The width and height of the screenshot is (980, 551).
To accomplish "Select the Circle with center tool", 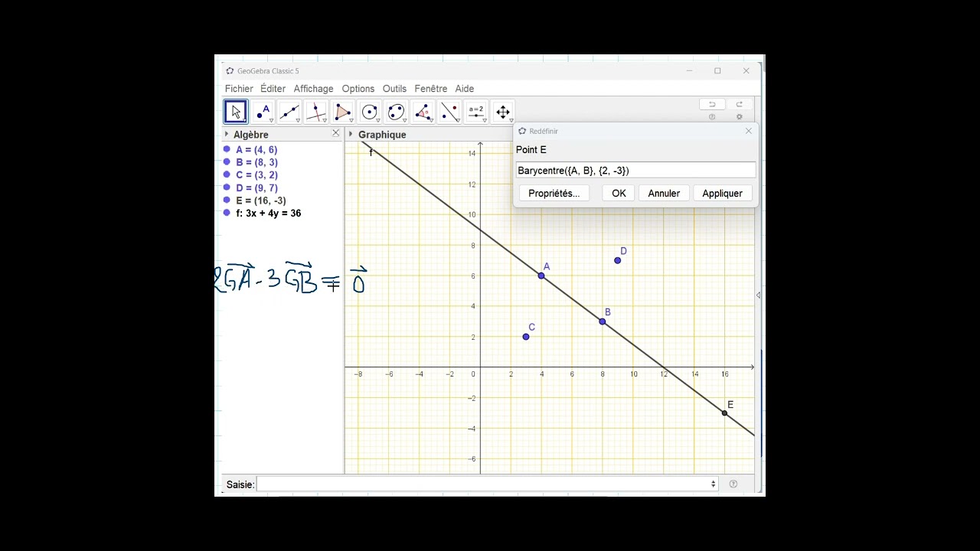I will tap(370, 112).
